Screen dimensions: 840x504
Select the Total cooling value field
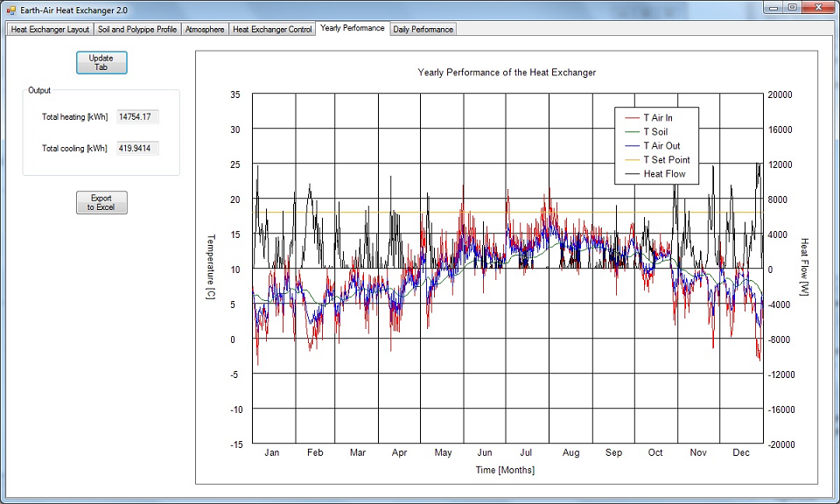click(137, 149)
